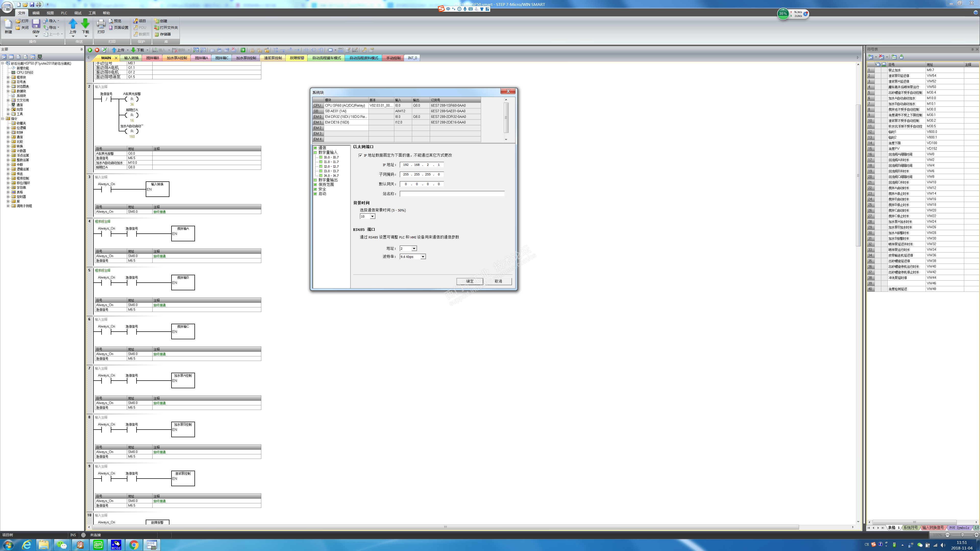This screenshot has width=980, height=551.
Task: Toggle the fixed IP address checkbox
Action: (x=360, y=155)
